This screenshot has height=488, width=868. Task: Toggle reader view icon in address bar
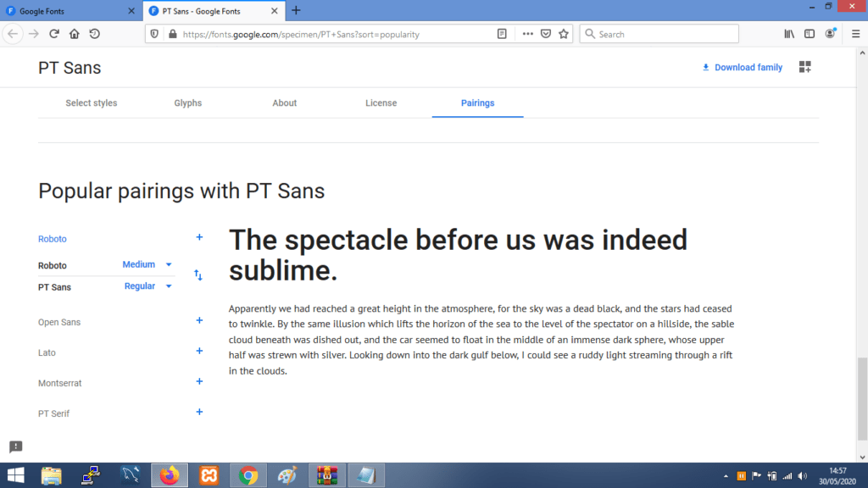pos(502,34)
